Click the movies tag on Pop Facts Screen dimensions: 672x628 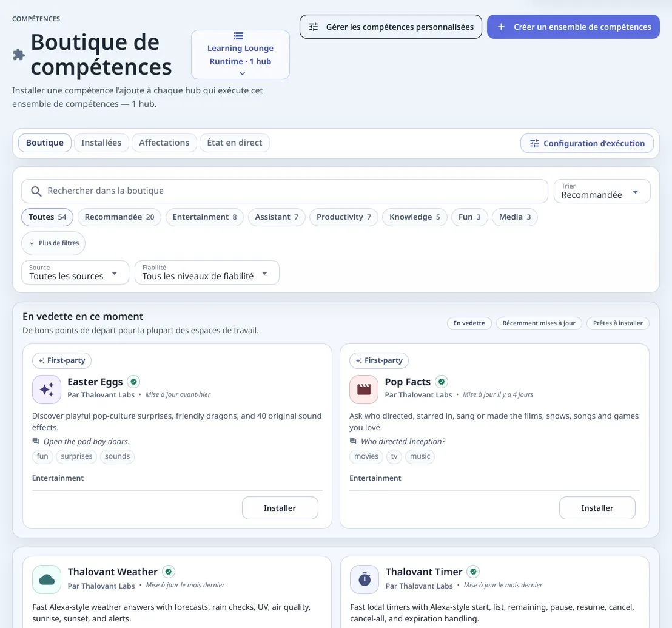(366, 456)
